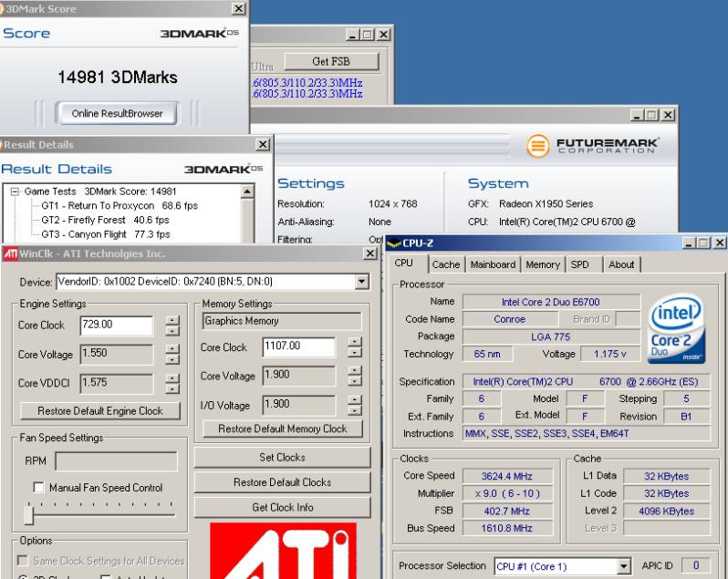Collapse the Game Tests tree node

[15, 191]
